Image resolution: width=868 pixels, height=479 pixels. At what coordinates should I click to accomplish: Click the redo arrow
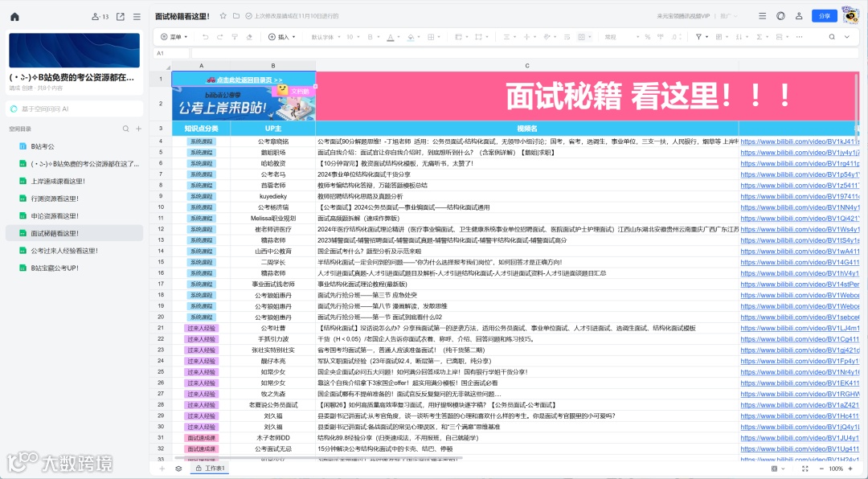pyautogui.click(x=219, y=37)
